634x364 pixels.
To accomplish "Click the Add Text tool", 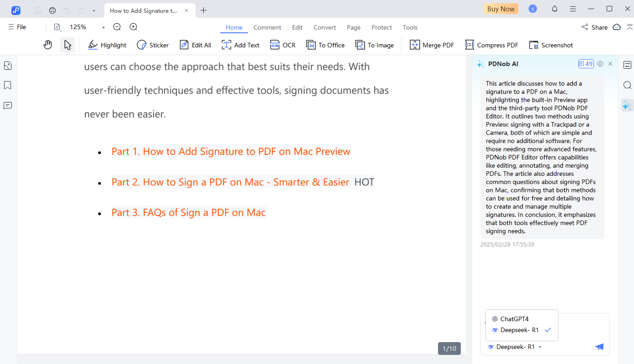I will coord(240,45).
